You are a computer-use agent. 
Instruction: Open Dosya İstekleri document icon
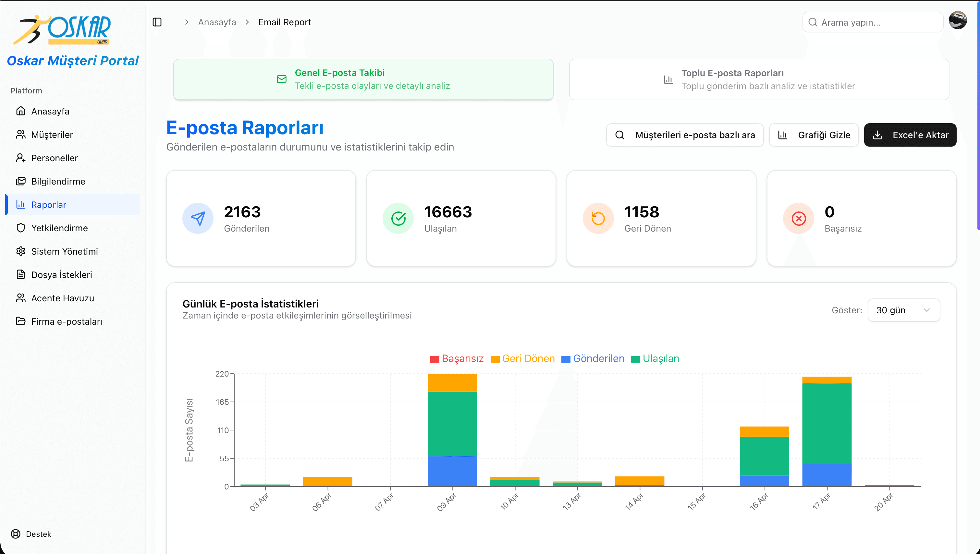[21, 274]
